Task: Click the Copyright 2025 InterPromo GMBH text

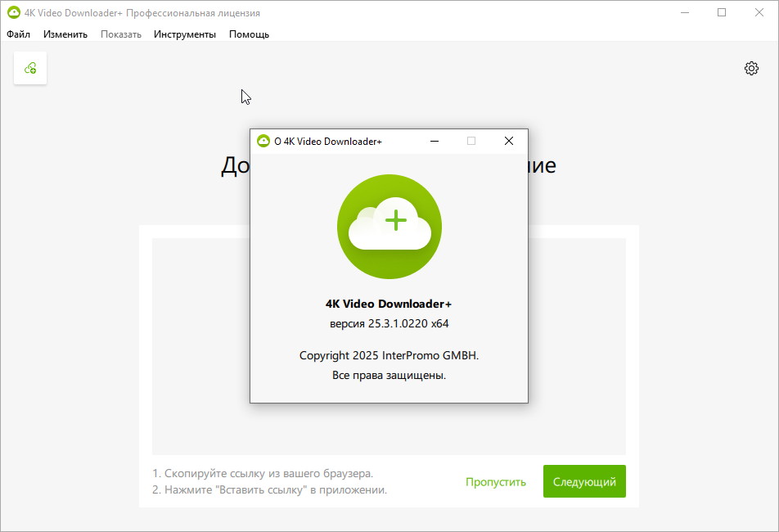Action: point(389,356)
